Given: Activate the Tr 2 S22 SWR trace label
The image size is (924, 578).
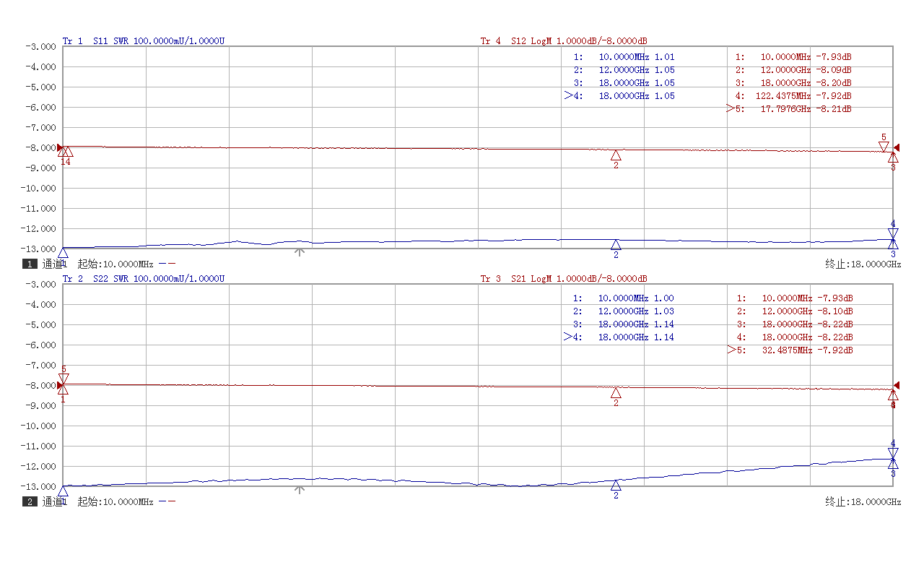Looking at the screenshot, I should pyautogui.click(x=144, y=279).
